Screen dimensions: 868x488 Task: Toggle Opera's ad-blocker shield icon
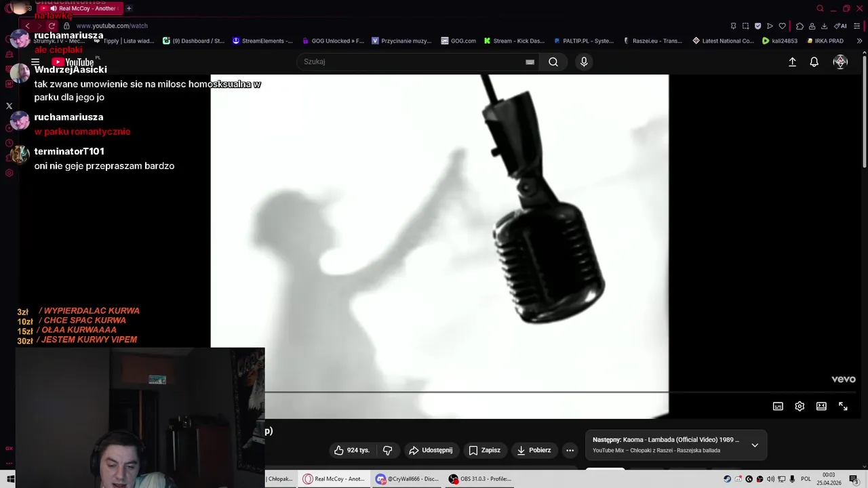(757, 26)
